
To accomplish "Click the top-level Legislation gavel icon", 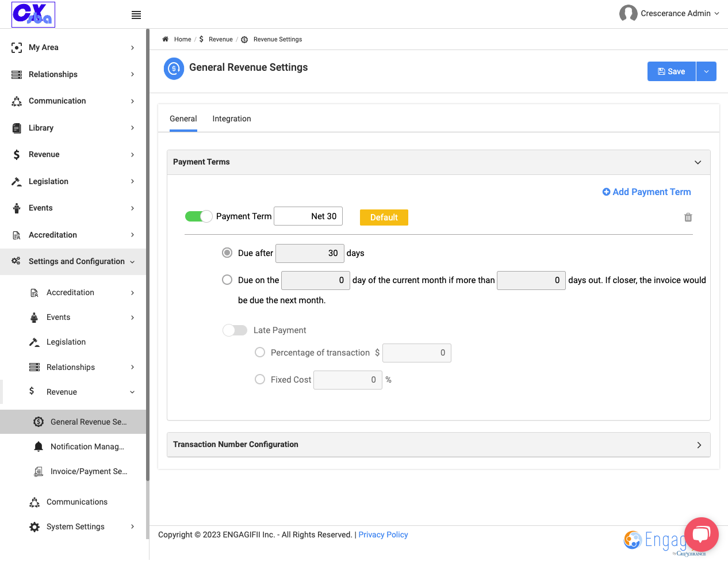I will coord(17,181).
